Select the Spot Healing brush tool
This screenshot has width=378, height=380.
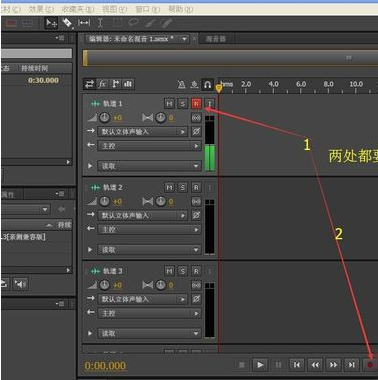[167, 23]
